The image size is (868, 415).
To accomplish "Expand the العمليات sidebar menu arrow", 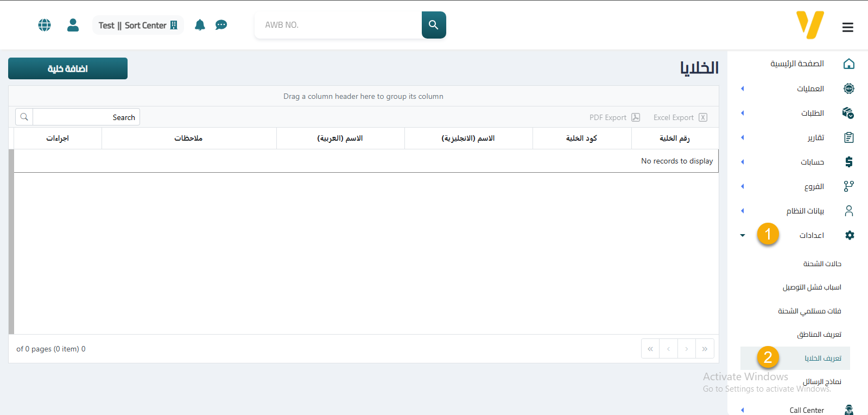I will 742,89.
